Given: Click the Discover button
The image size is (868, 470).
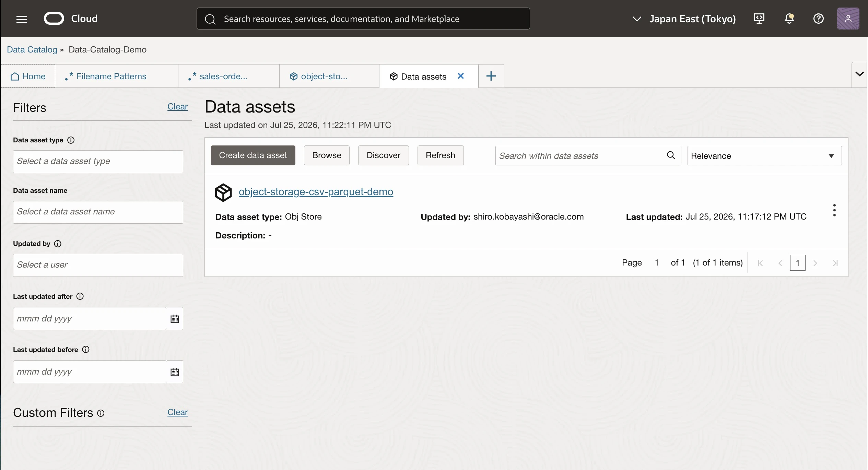Looking at the screenshot, I should click(x=383, y=155).
